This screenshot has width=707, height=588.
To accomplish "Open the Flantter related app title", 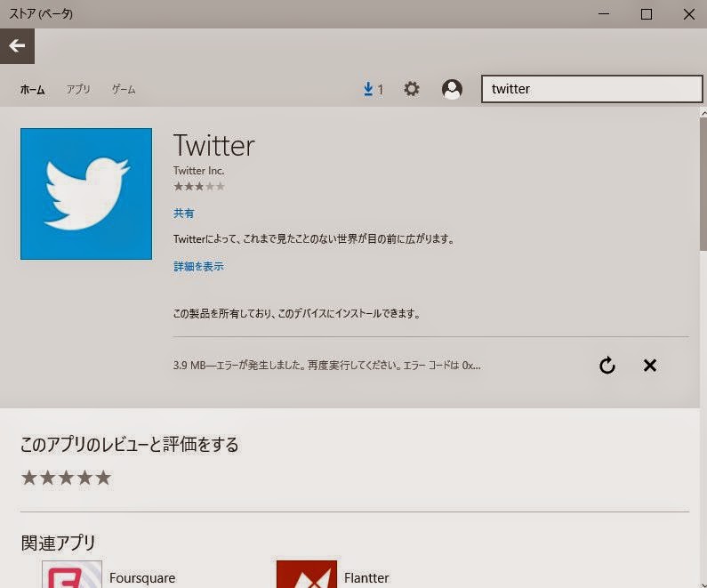I will (366, 577).
